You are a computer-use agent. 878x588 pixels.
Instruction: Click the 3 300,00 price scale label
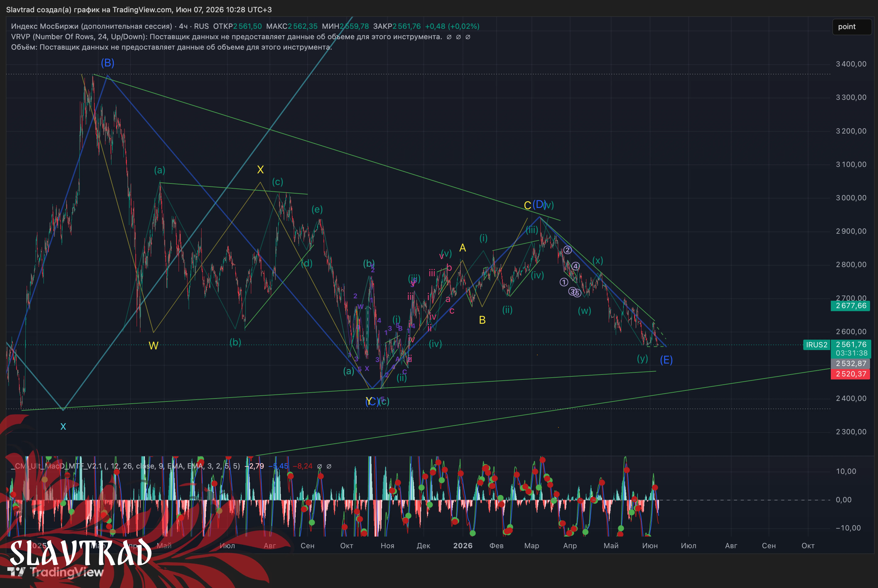(851, 98)
